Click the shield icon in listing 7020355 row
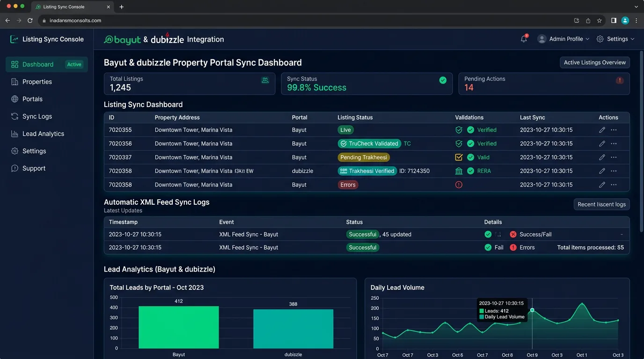This screenshot has height=359, width=644. click(459, 130)
